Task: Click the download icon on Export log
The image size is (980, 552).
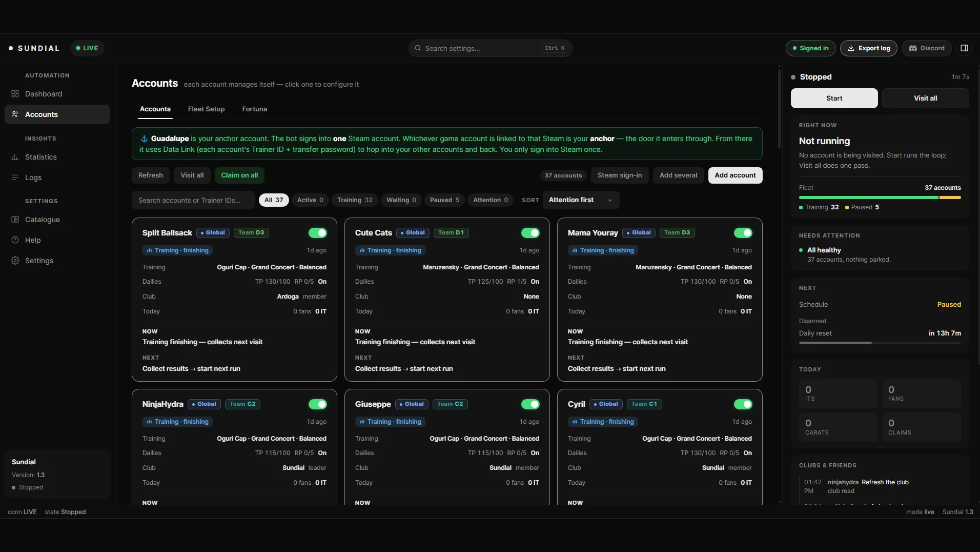Action: [x=851, y=48]
